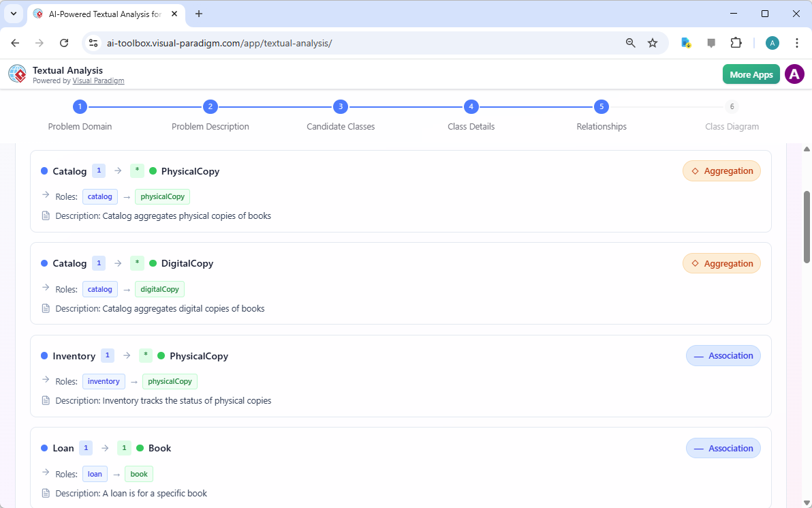Image resolution: width=812 pixels, height=508 pixels.
Task: Go back to the previous page
Action: coord(16,43)
